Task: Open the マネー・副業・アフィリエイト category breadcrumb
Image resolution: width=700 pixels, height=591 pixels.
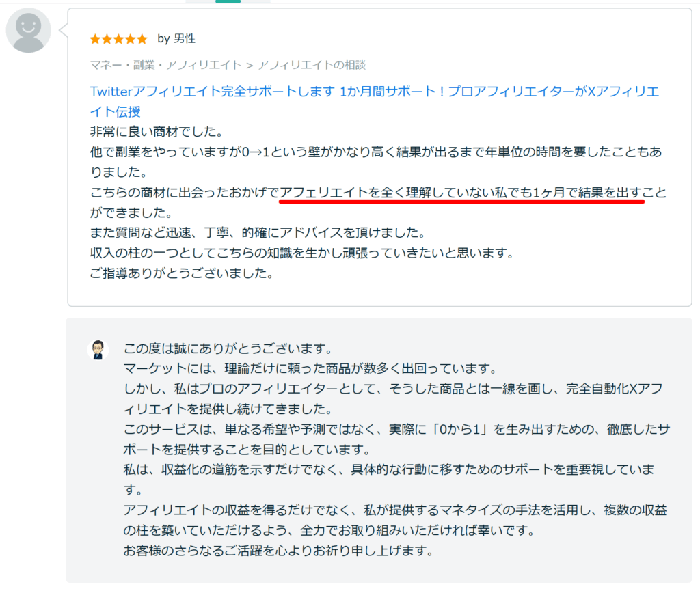Action: click(165, 65)
